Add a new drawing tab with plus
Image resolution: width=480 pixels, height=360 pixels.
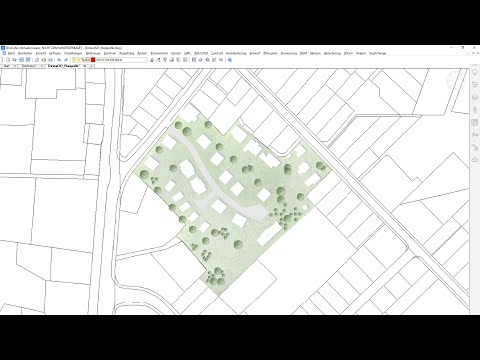coord(91,66)
